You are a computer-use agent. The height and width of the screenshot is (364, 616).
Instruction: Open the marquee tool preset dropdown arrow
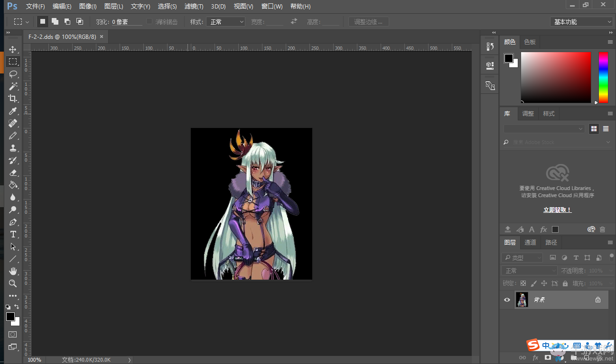coord(27,22)
